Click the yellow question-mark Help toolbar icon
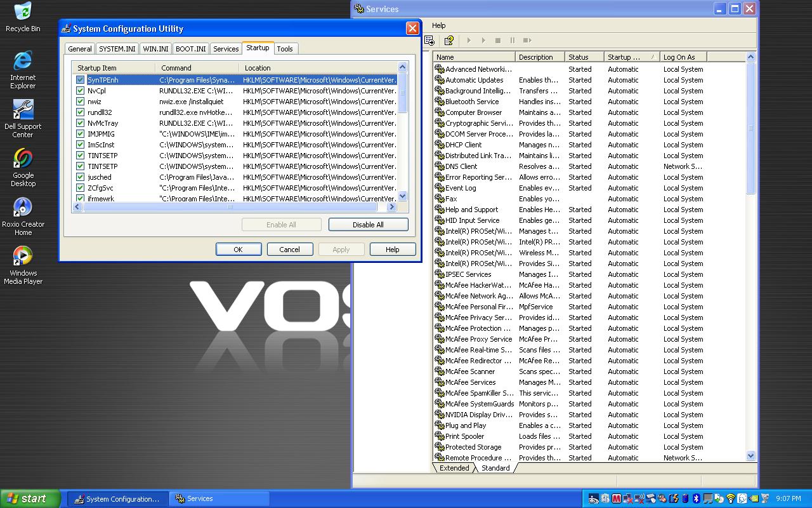The width and height of the screenshot is (812, 508). pos(449,41)
